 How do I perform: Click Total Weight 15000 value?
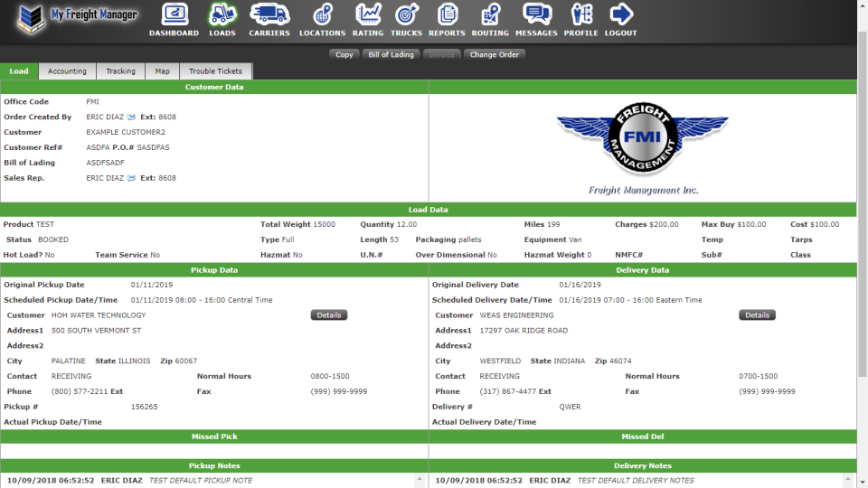324,224
